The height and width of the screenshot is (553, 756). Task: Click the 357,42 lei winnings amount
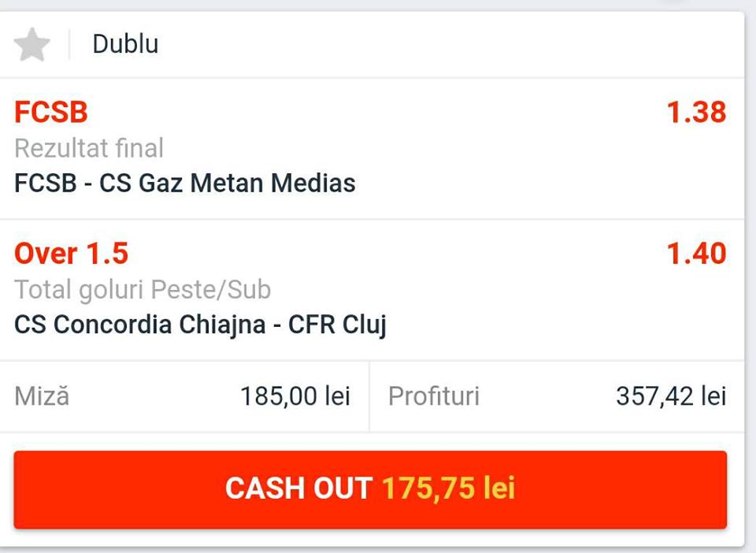[x=671, y=396]
